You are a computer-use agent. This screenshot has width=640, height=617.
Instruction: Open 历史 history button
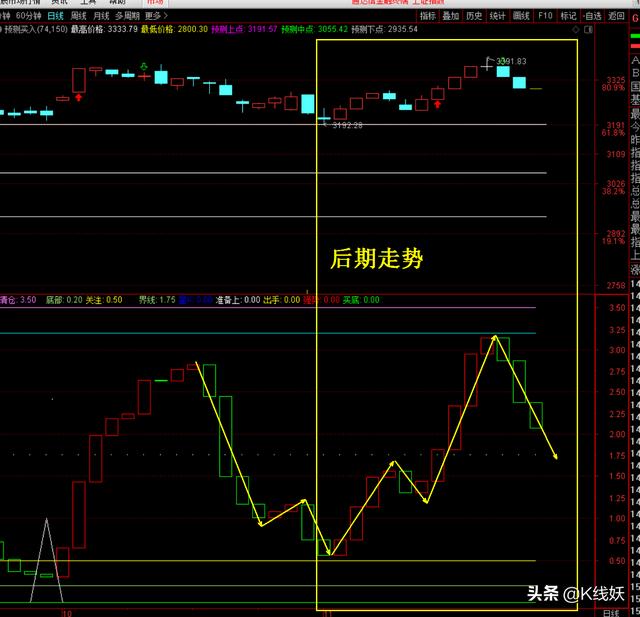pos(474,16)
